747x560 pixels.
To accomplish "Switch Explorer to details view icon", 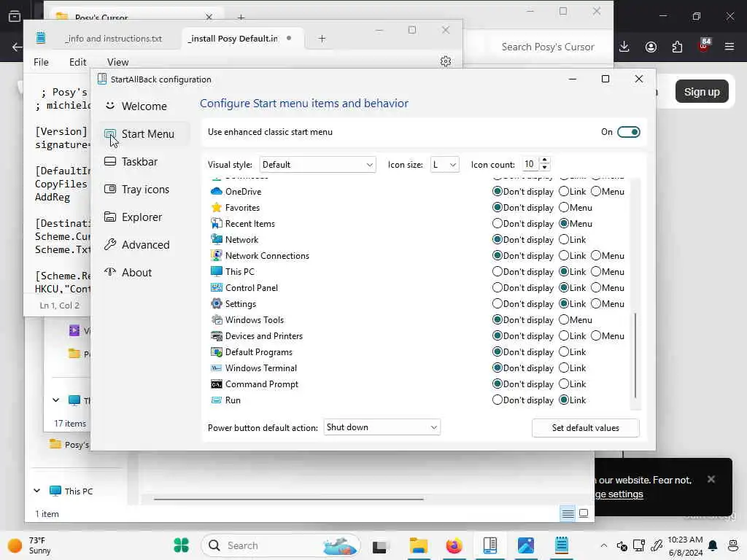I will coord(568,513).
